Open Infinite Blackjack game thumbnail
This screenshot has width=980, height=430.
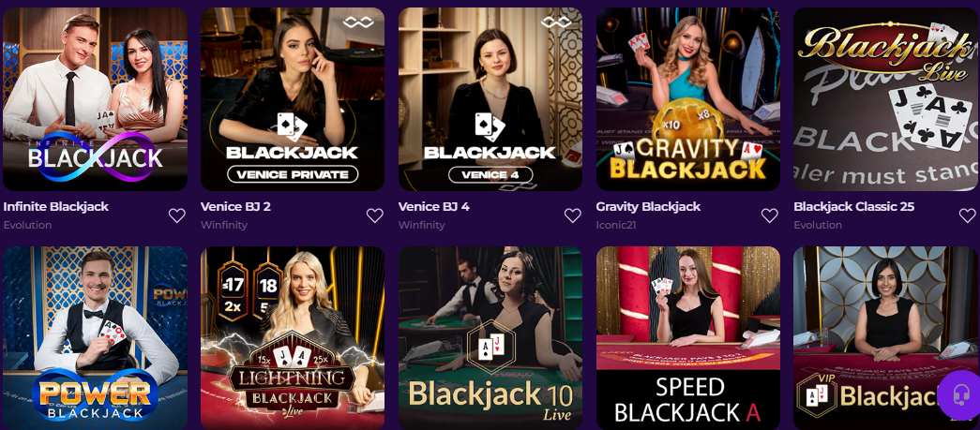click(95, 99)
